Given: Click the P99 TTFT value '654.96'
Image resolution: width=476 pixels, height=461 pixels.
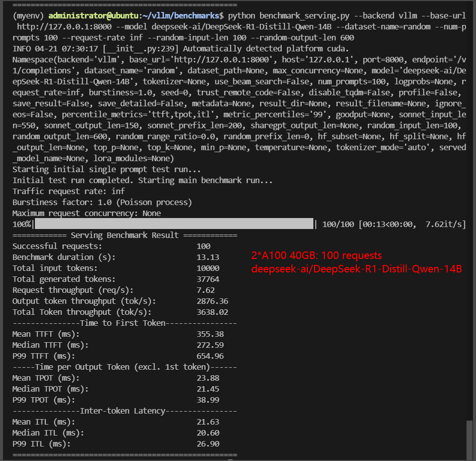Looking at the screenshot, I should point(210,356).
